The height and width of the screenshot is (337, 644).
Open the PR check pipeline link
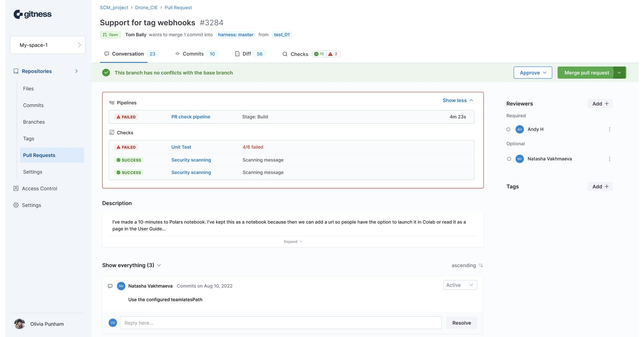click(191, 117)
